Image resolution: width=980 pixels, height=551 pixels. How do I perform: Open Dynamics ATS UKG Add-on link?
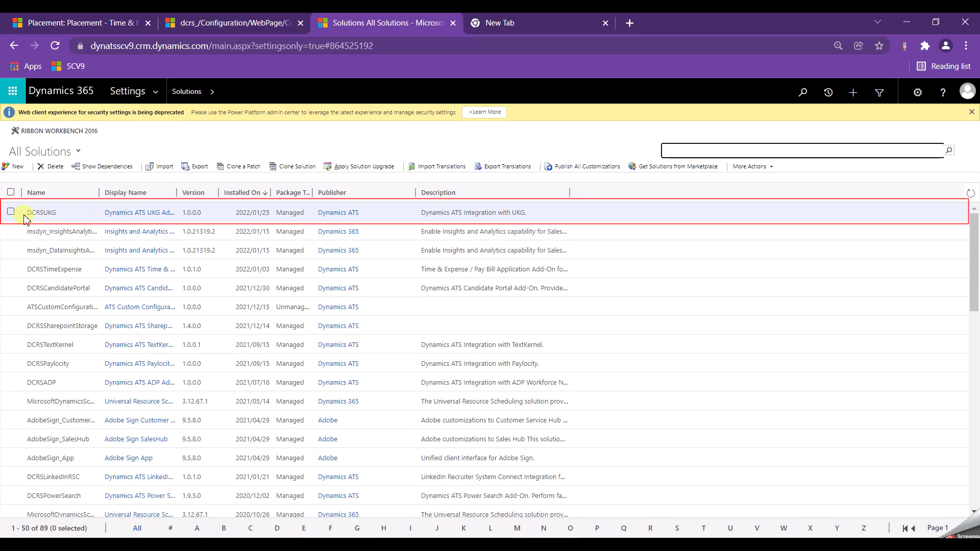[x=139, y=212]
